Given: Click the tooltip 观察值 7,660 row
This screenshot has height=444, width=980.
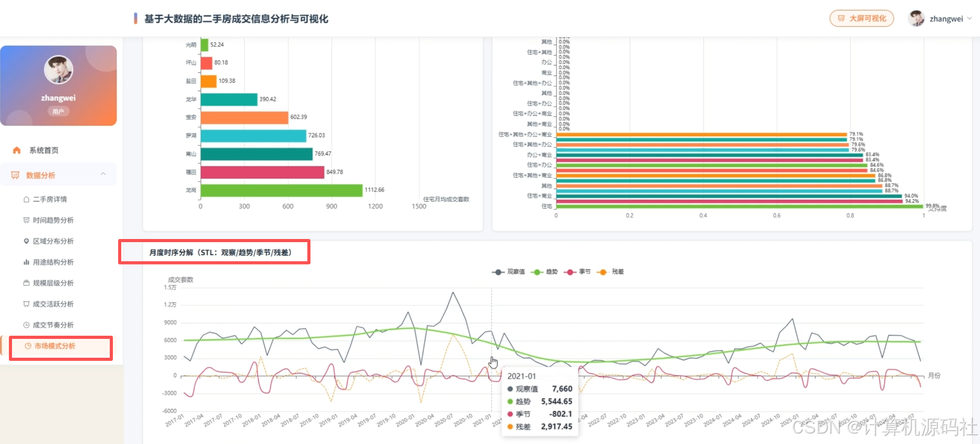Looking at the screenshot, I should [x=539, y=389].
